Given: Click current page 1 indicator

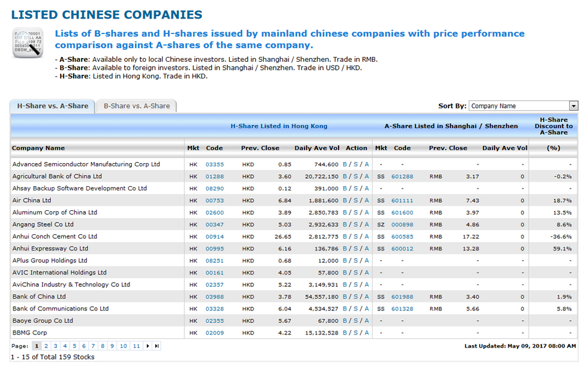Looking at the screenshot, I should coord(37,346).
